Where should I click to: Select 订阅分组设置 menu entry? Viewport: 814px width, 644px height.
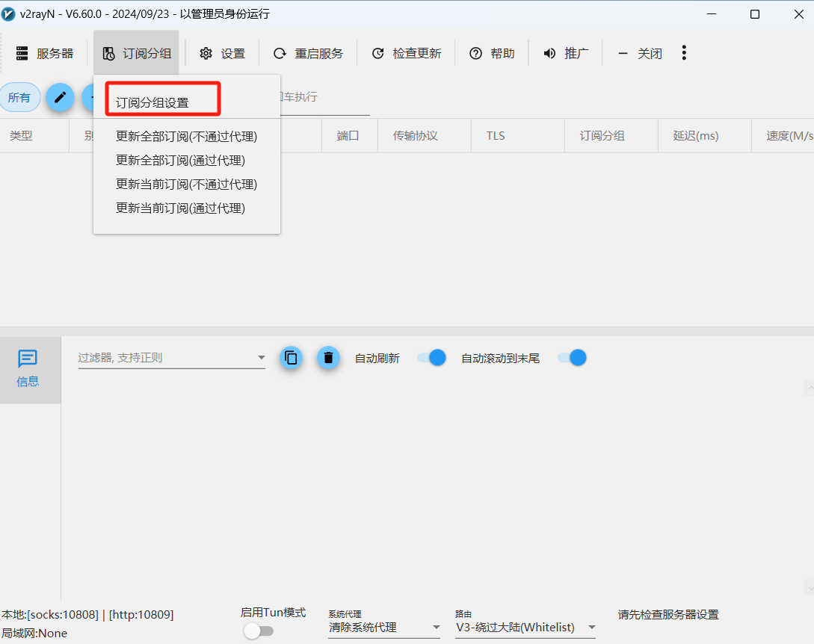click(x=152, y=102)
